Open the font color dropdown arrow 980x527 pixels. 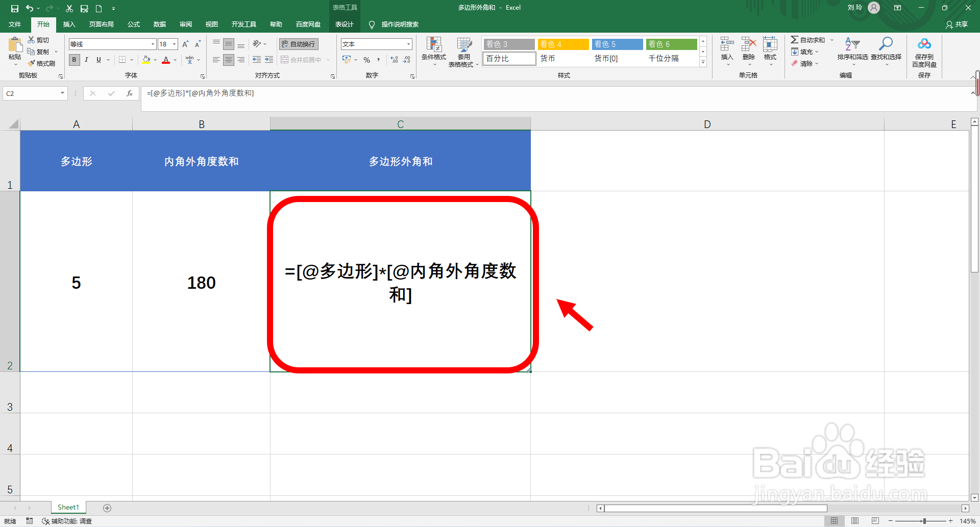[175, 60]
